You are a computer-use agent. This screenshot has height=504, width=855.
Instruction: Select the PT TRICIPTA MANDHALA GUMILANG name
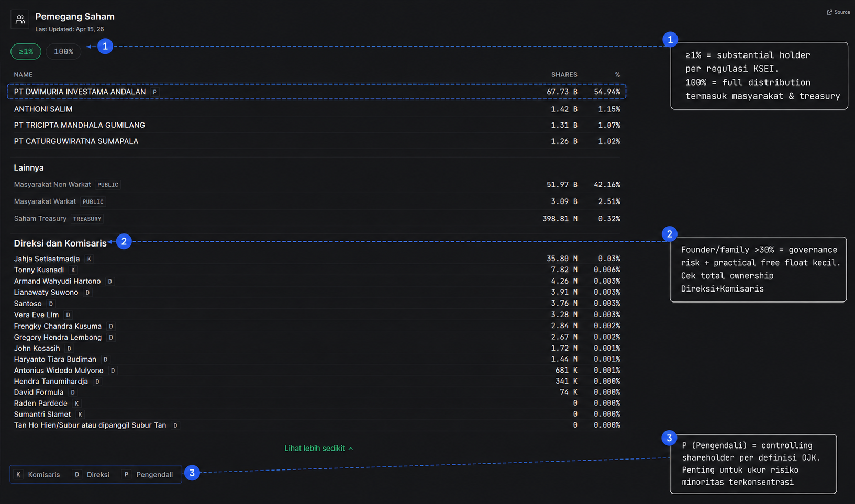coord(79,125)
